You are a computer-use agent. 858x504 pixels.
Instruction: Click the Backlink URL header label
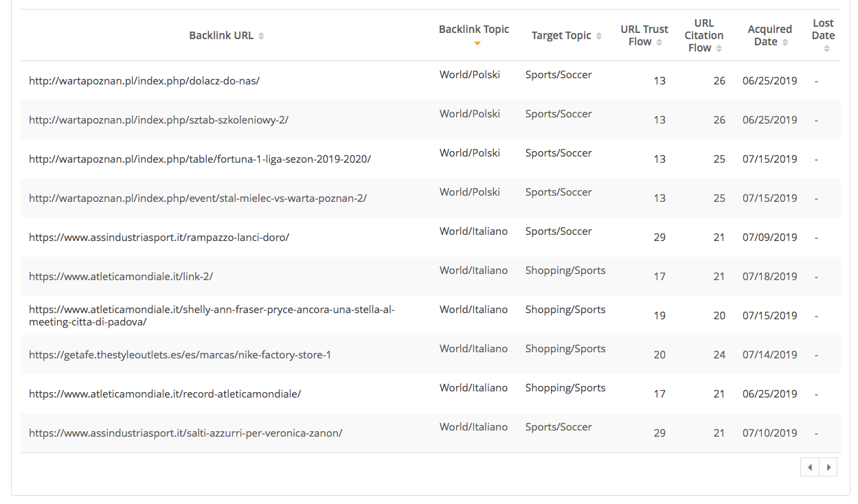click(221, 36)
